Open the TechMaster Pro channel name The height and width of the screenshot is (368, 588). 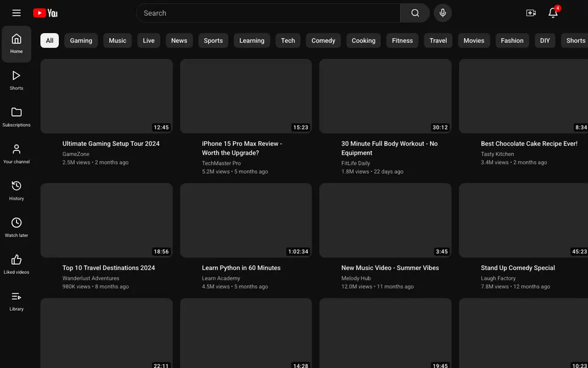coord(221,163)
